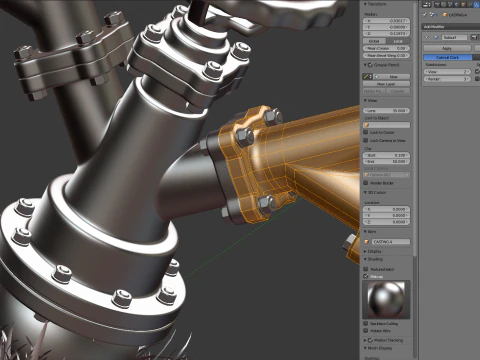
Task: Click the Subdivisions View value slider
Action: coord(447,72)
